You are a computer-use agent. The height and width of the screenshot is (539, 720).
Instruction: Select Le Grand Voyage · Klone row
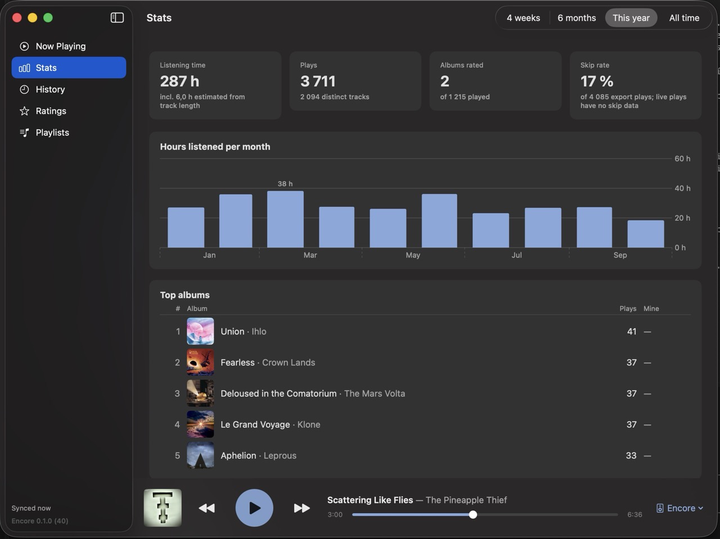coord(425,424)
